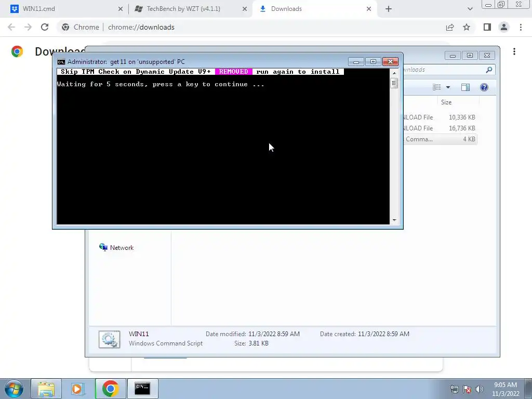Close the Downloads tab

pos(369,9)
